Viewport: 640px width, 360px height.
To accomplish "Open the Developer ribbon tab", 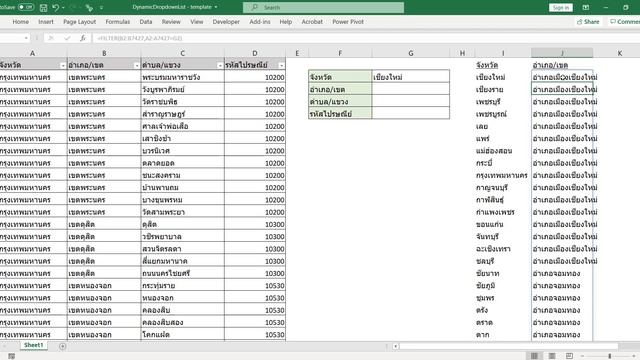I will (226, 22).
